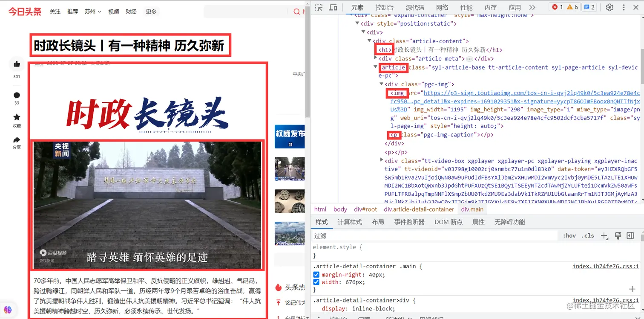Switch to the 元素 DevTools tab
This screenshot has width=644, height=319.
coord(357,7)
